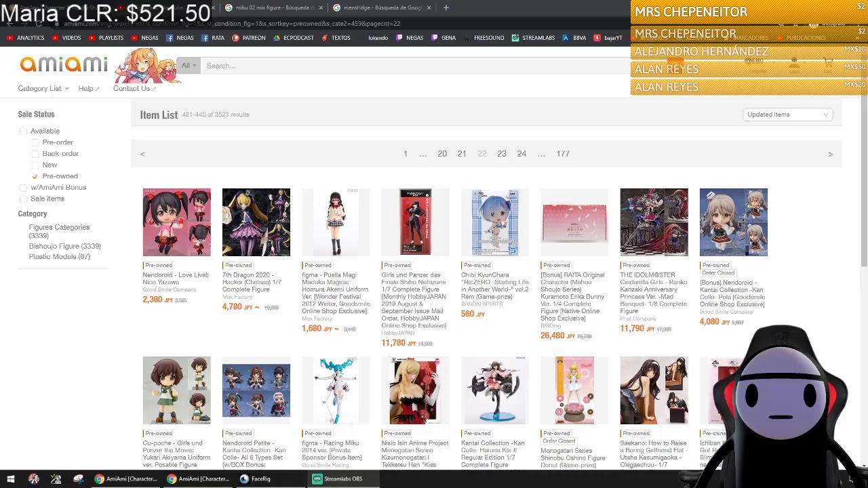
Task: Open the RATA Facebook bookmark
Action: [213, 38]
